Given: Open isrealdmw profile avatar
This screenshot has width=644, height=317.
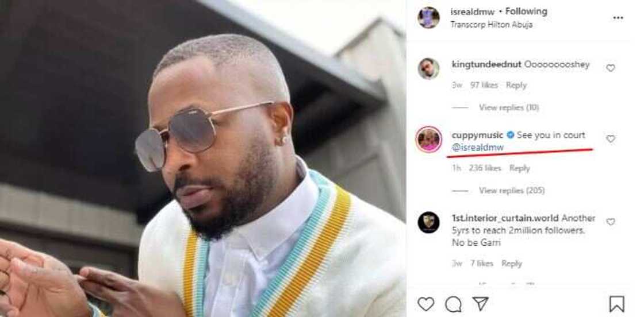Looking at the screenshot, I should coord(428,17).
